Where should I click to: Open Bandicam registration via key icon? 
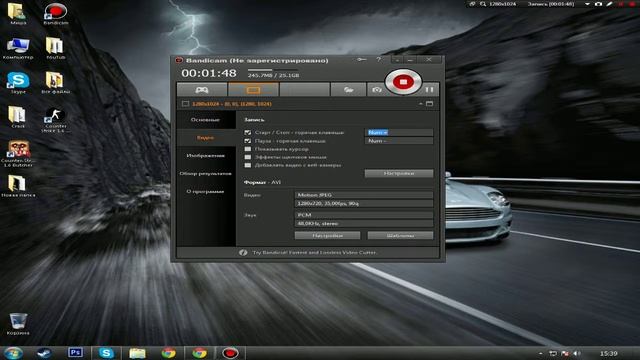click(x=361, y=60)
